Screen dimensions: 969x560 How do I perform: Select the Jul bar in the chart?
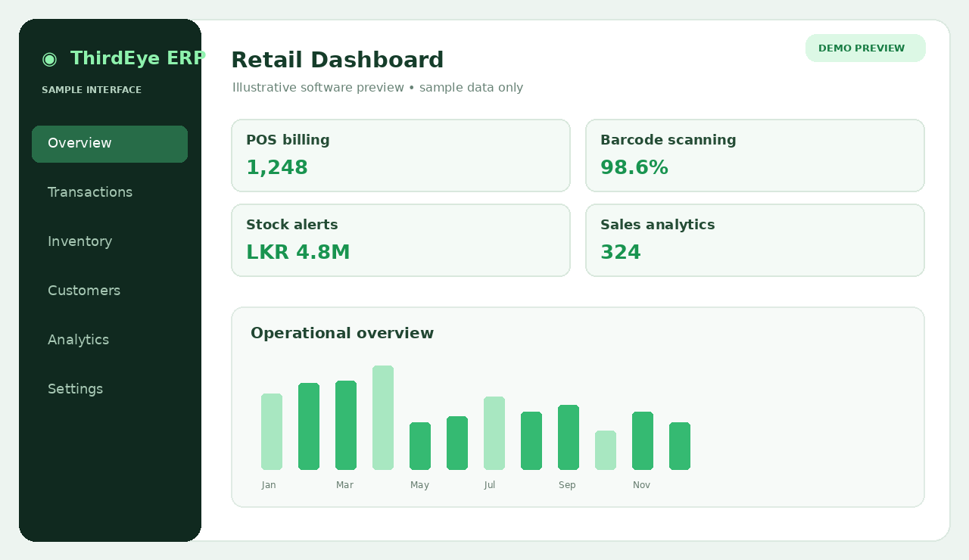pos(494,433)
